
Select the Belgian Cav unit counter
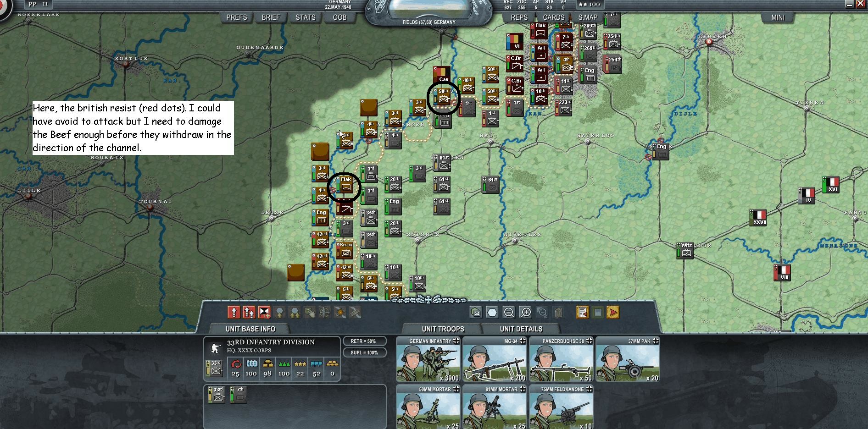tap(442, 74)
